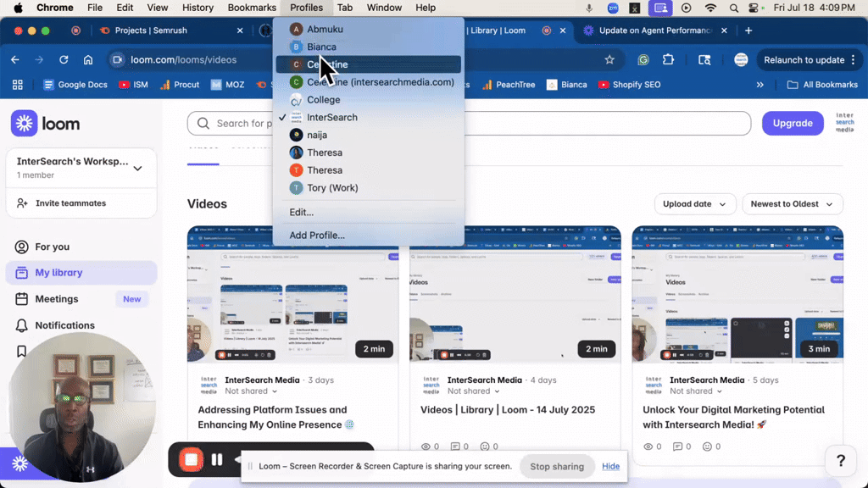Open the help question mark button
Viewport: 868px width, 488px height.
click(840, 460)
